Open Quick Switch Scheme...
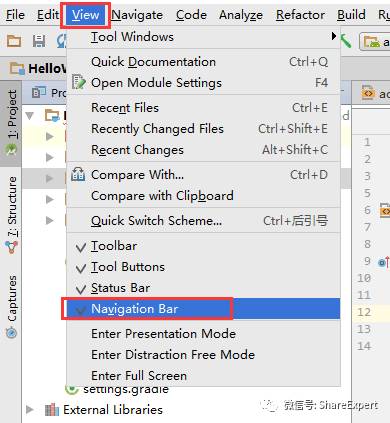 203,221
